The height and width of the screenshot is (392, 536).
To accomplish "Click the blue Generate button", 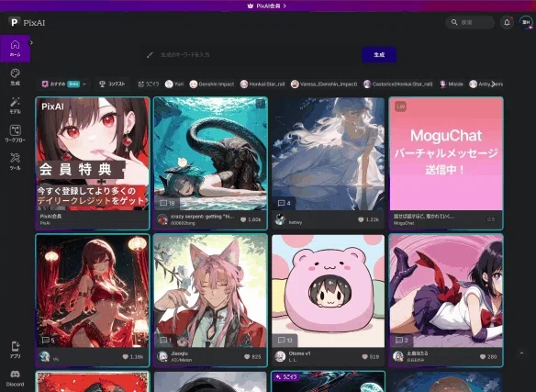I will [x=379, y=55].
